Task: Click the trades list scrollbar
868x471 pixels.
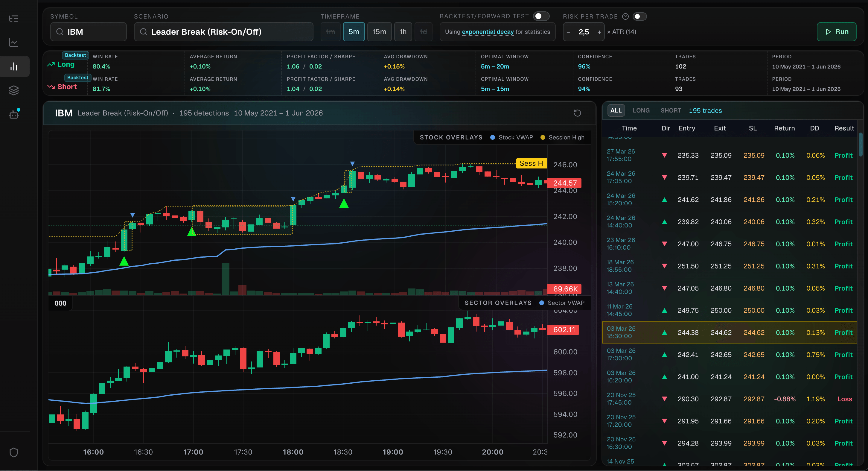Action: (x=861, y=144)
